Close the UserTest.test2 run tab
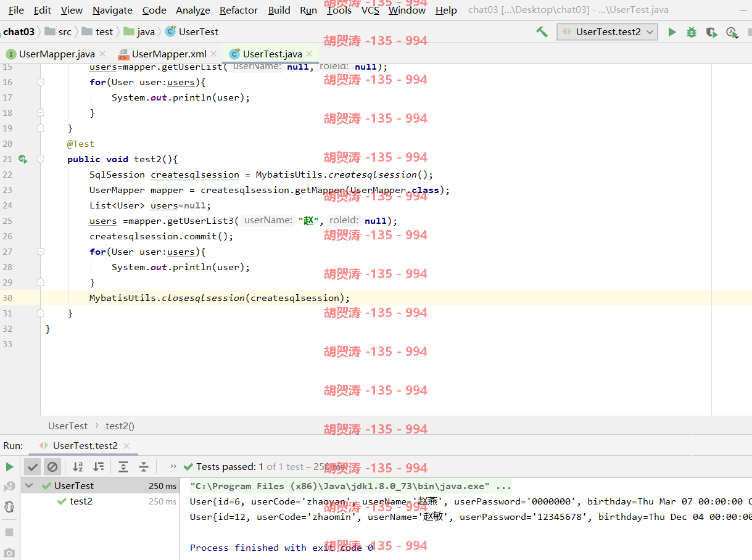This screenshot has height=560, width=752. [x=126, y=445]
